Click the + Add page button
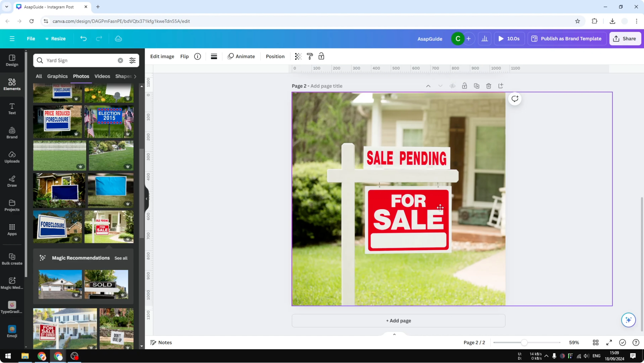Viewport: 644px width, 363px height. coord(398,321)
